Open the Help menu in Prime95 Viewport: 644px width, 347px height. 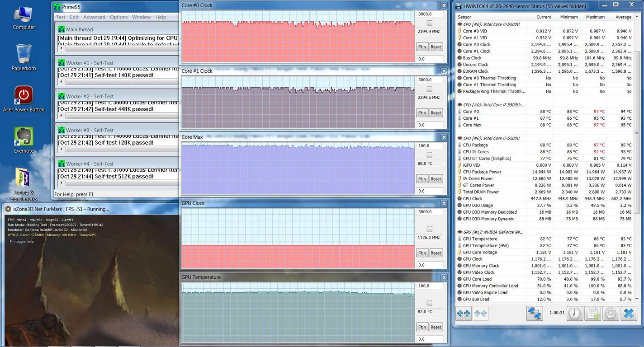click(x=161, y=17)
